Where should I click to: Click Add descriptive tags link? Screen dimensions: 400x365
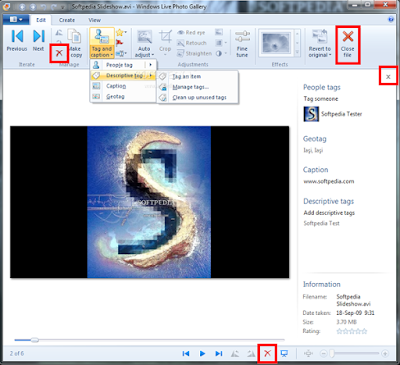point(329,213)
